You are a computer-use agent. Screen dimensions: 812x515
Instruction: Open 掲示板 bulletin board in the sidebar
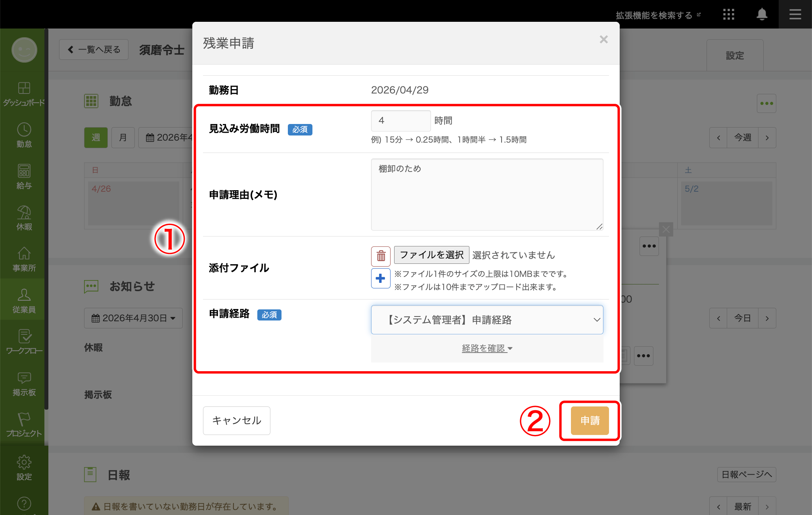pyautogui.click(x=24, y=383)
